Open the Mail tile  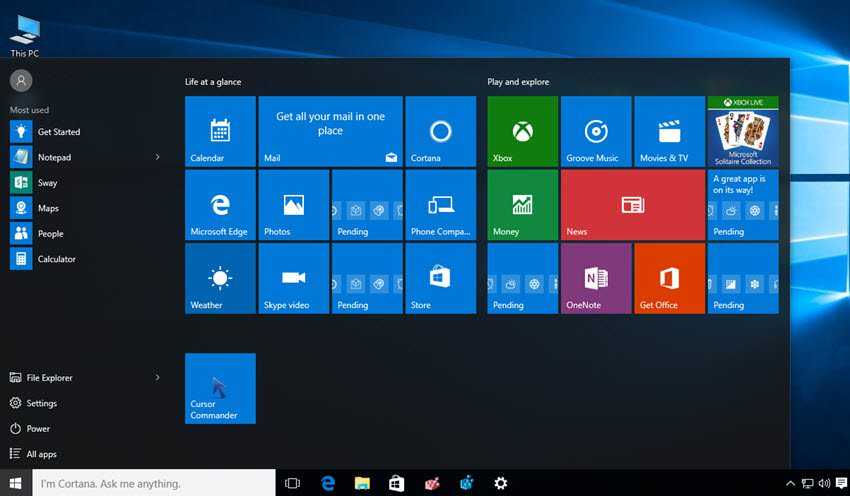[330, 131]
